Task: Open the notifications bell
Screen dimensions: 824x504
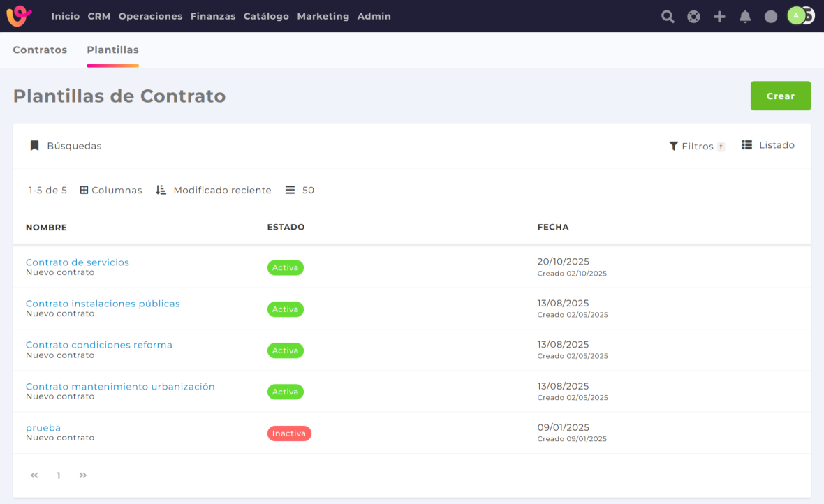Action: [745, 17]
